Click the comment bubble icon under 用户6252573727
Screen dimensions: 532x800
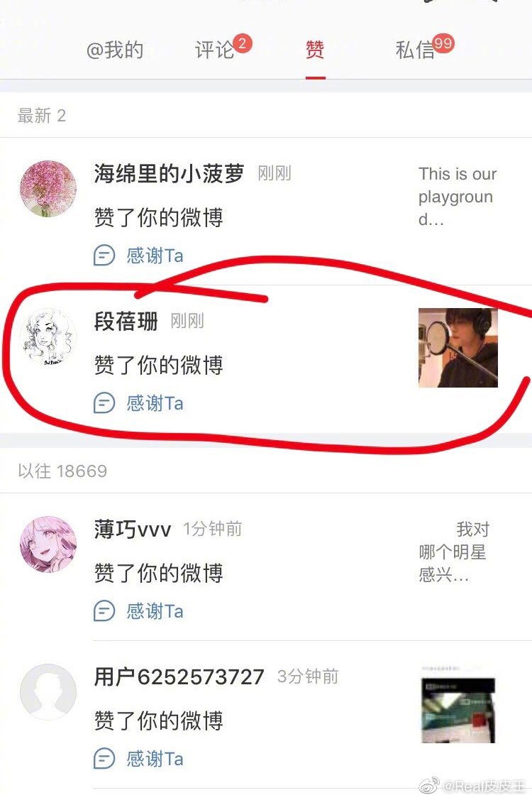tap(104, 759)
